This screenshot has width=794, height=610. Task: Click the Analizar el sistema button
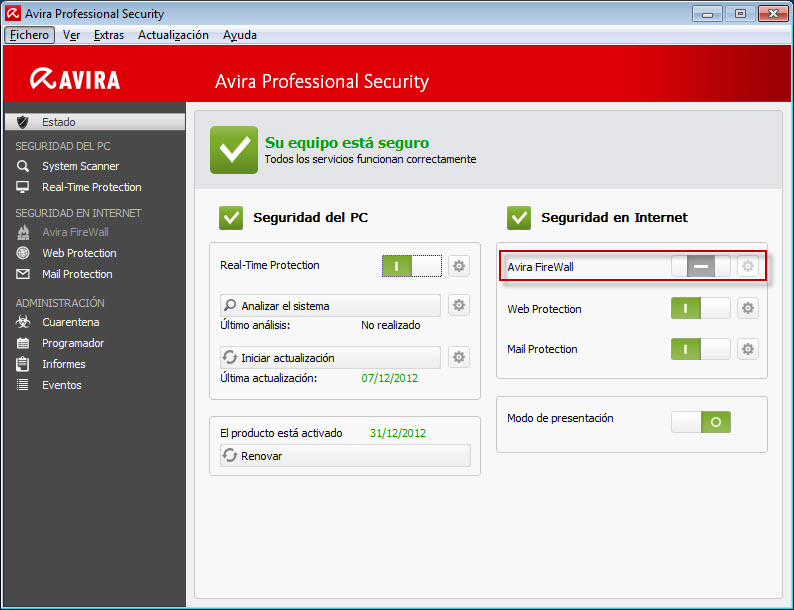pos(330,305)
